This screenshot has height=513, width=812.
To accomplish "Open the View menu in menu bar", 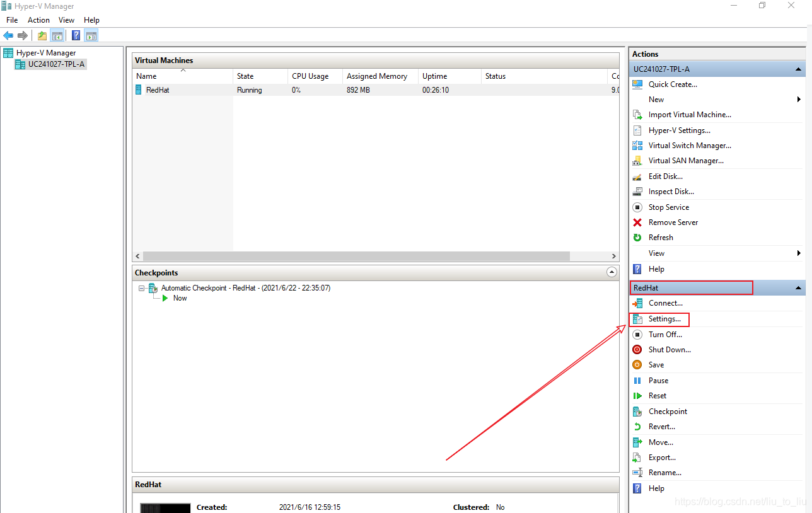I will click(x=67, y=20).
